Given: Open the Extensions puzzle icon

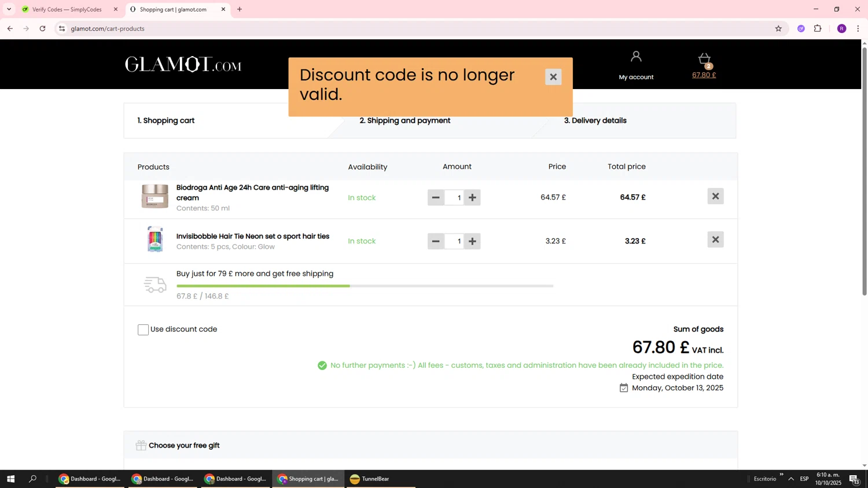Looking at the screenshot, I should 818,28.
